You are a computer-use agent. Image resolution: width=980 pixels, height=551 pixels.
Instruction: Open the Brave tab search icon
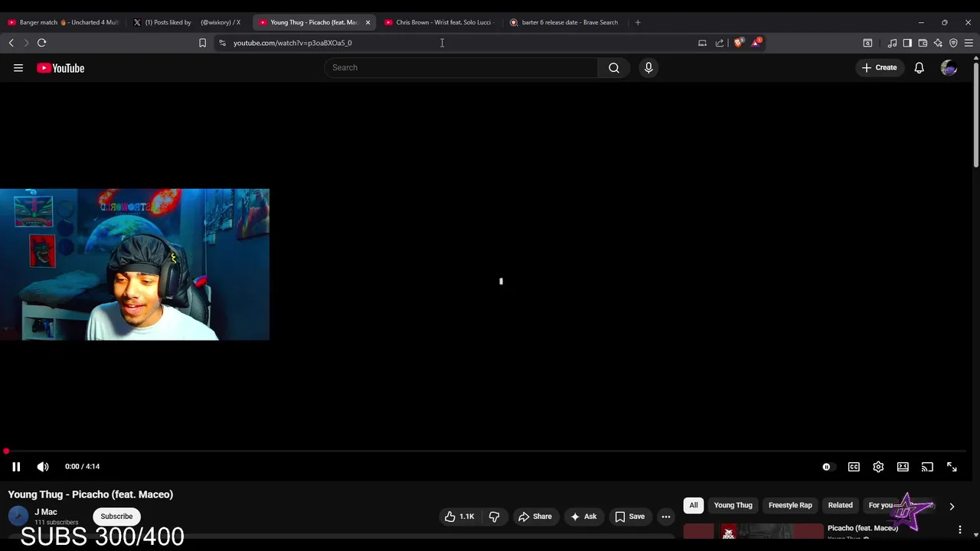pyautogui.click(x=867, y=43)
